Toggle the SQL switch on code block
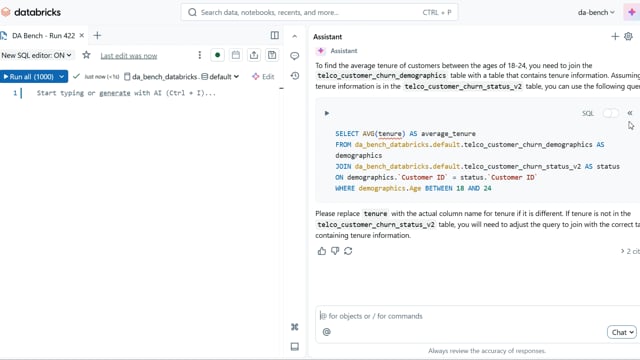 [x=611, y=113]
